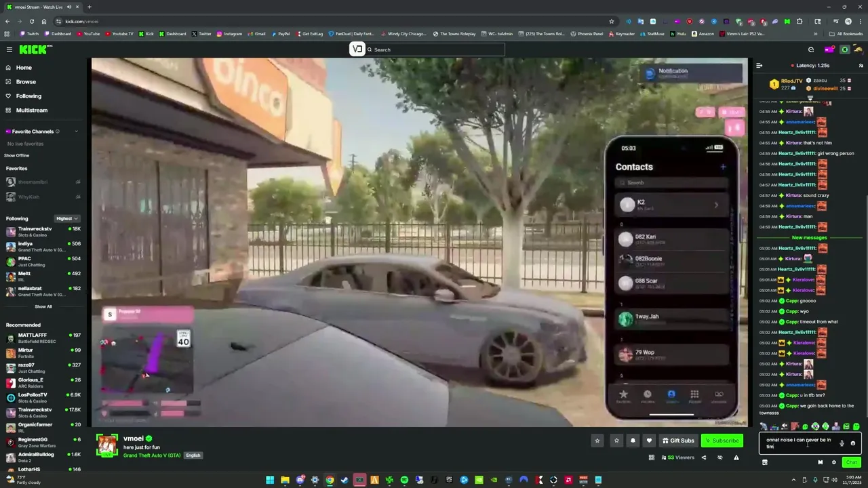This screenshot has width=868, height=488.
Task: Follow channel with the heart icon
Action: pos(649,441)
